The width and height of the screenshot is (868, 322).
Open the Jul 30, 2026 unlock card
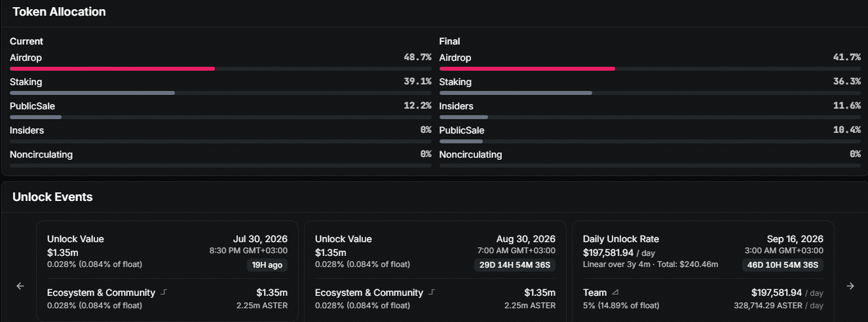pyautogui.click(x=167, y=271)
